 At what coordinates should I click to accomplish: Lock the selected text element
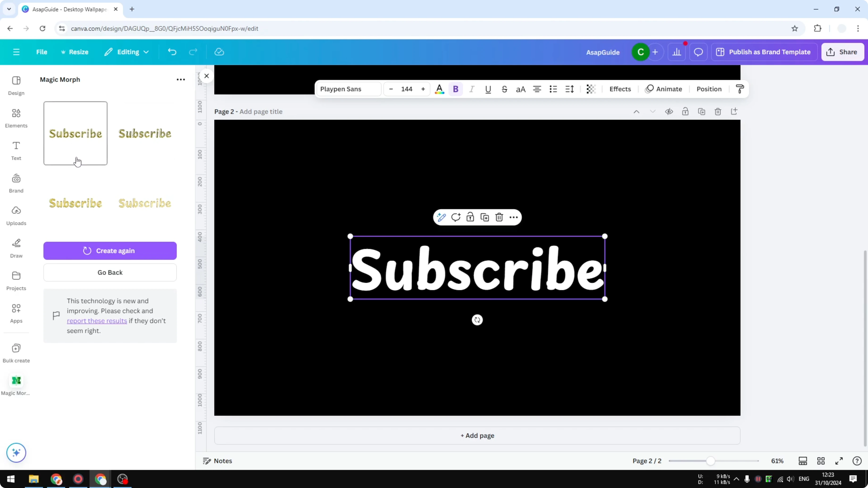(x=470, y=217)
